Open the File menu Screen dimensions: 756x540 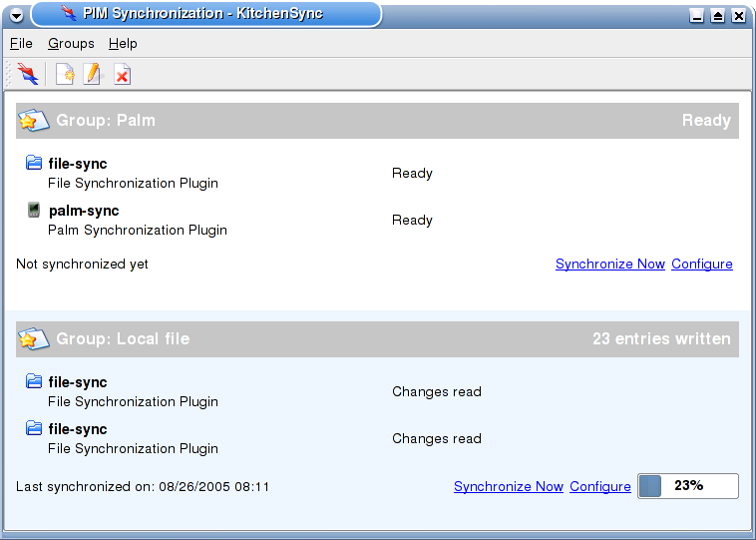coord(21,44)
